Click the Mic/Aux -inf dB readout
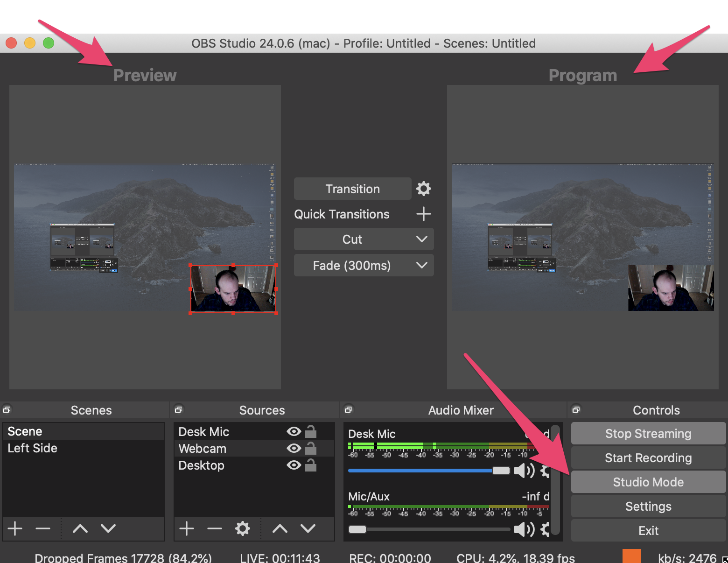 535,496
